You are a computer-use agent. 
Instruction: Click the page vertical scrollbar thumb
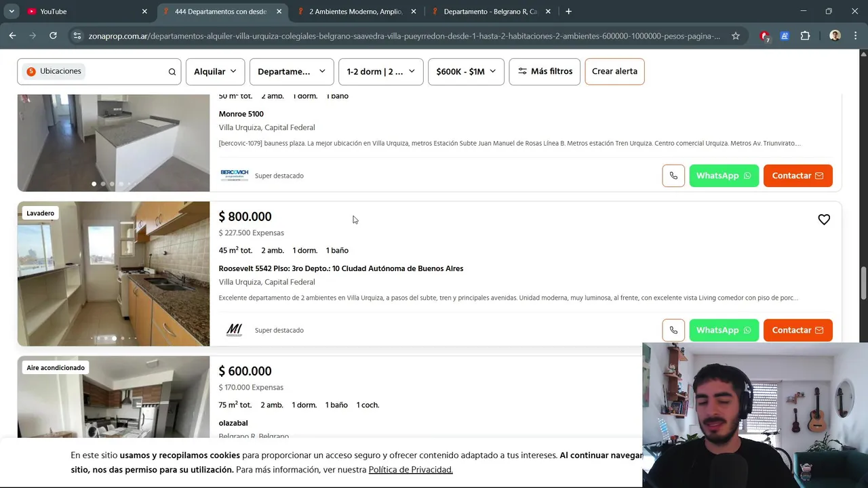point(863,283)
